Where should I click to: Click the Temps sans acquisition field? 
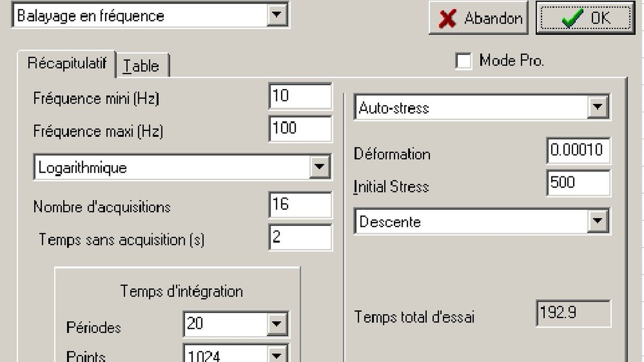pos(300,237)
